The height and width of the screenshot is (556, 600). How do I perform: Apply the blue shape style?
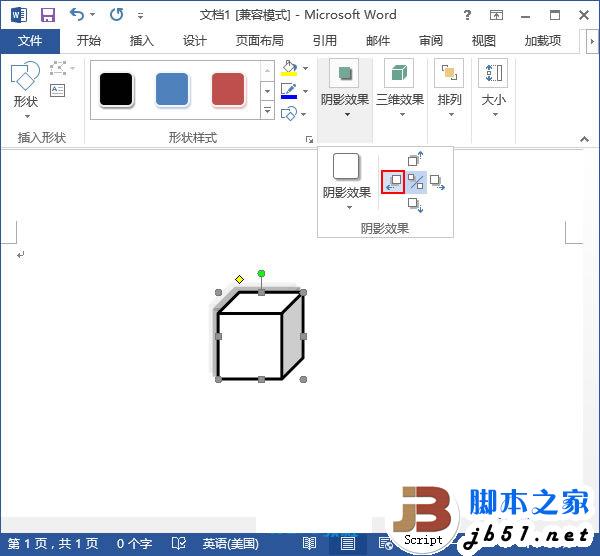click(172, 90)
